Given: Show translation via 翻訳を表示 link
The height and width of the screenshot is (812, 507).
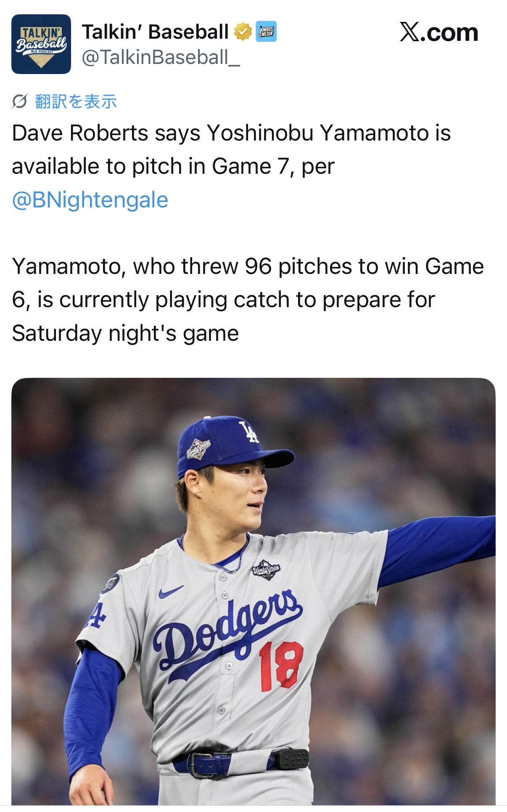Looking at the screenshot, I should (x=76, y=101).
